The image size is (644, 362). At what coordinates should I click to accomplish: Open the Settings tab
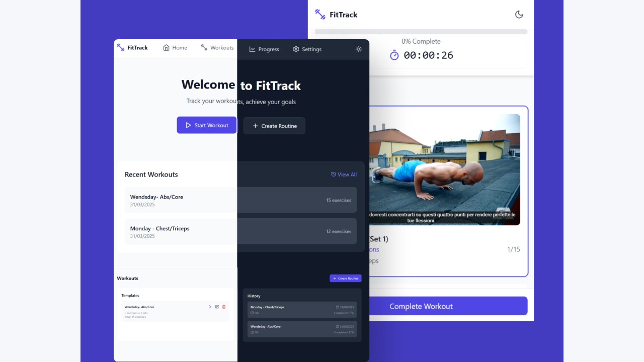click(x=307, y=49)
